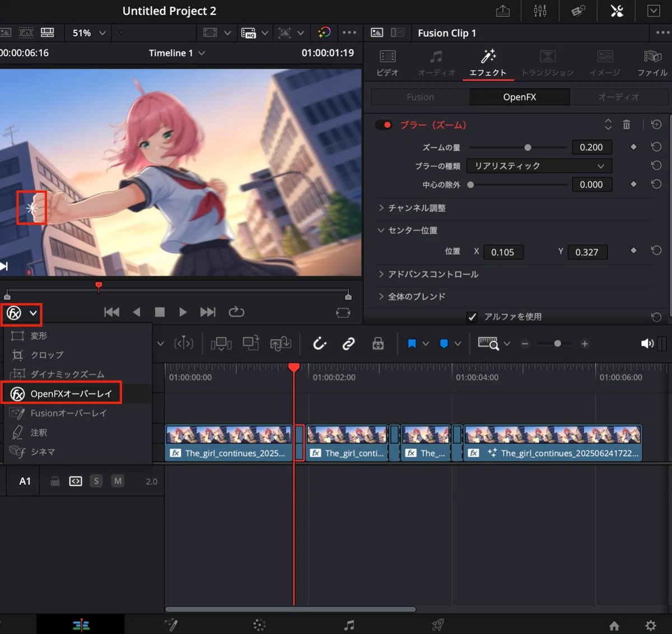Open the inspector three-dot options menu
672x634 pixels.
click(662, 33)
